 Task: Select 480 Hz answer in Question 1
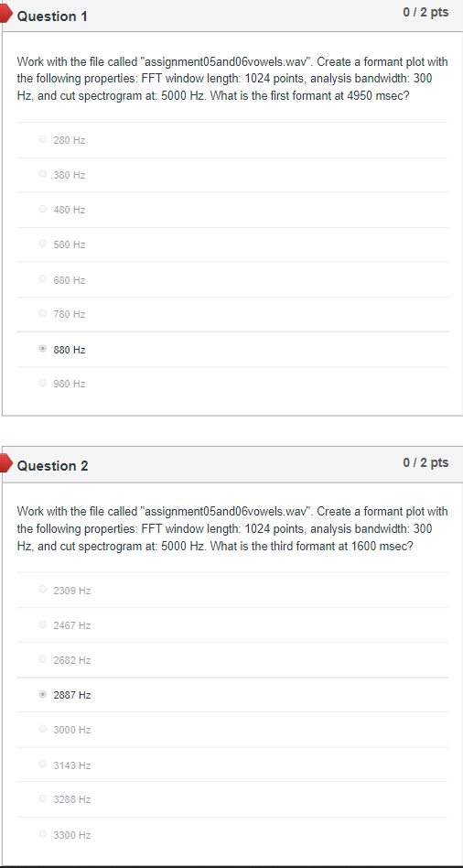coord(43,210)
